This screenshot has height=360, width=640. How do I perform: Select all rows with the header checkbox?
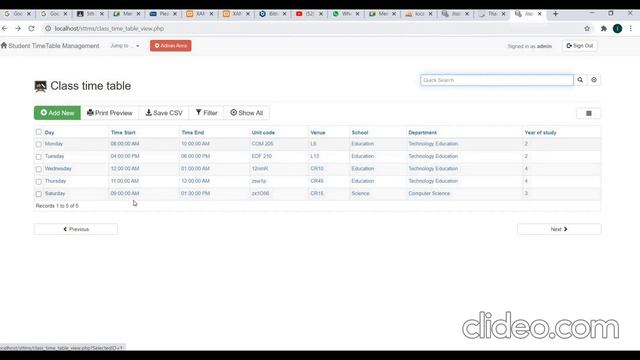38,132
